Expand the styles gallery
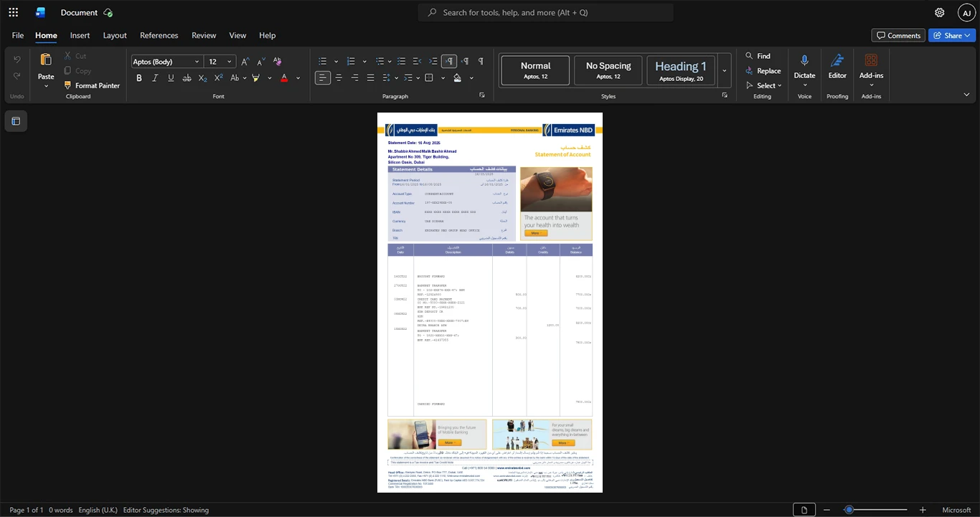The width and height of the screenshot is (980, 517). (x=725, y=70)
